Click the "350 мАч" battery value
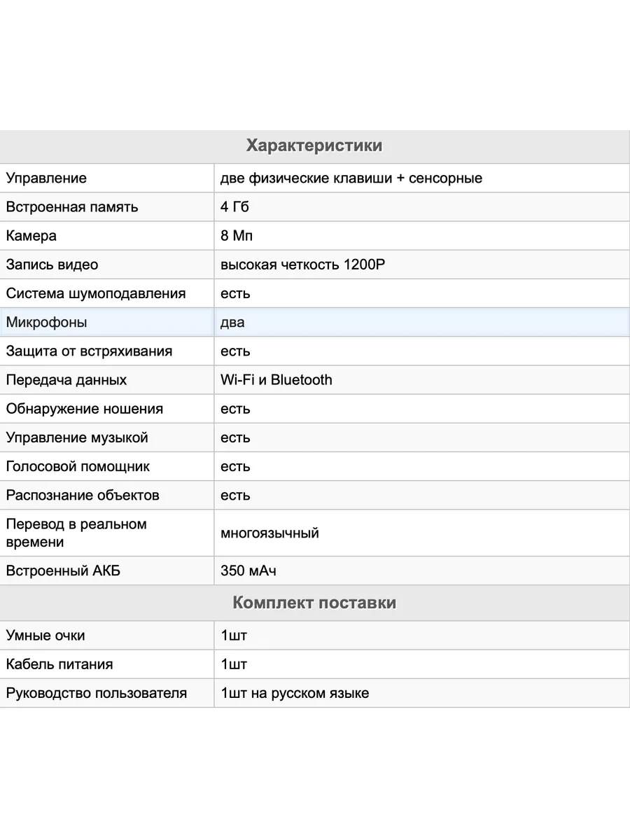630x840 pixels. (248, 570)
